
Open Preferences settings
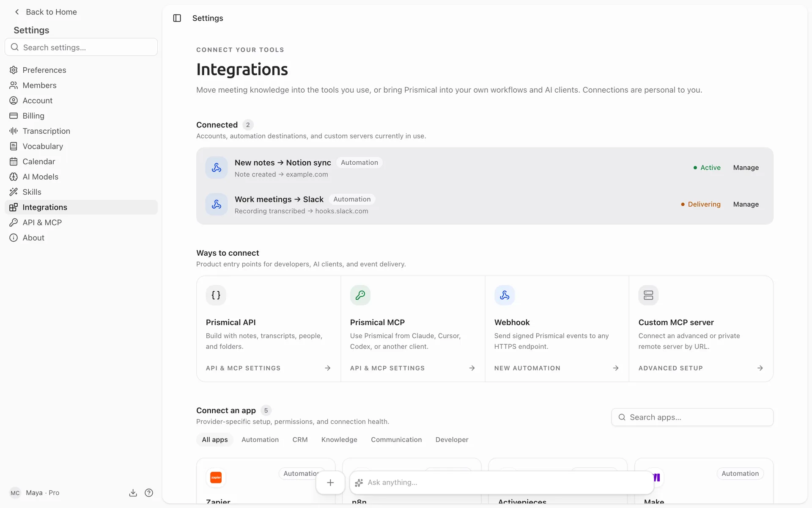pos(81,70)
